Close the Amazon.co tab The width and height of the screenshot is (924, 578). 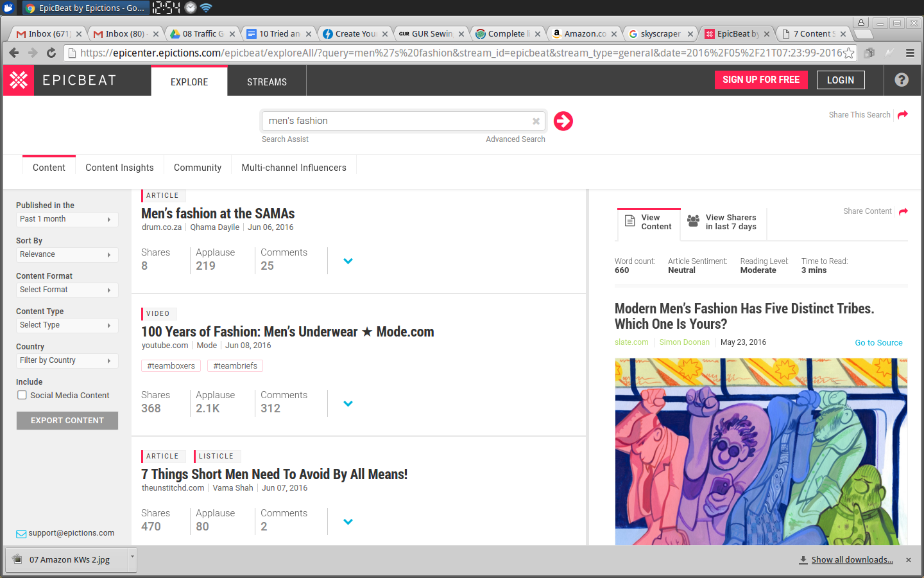tap(614, 34)
